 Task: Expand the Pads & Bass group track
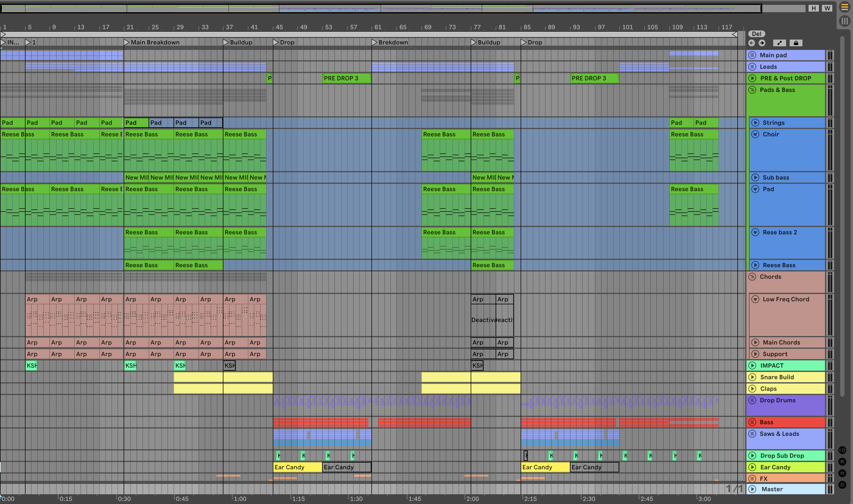[x=753, y=90]
